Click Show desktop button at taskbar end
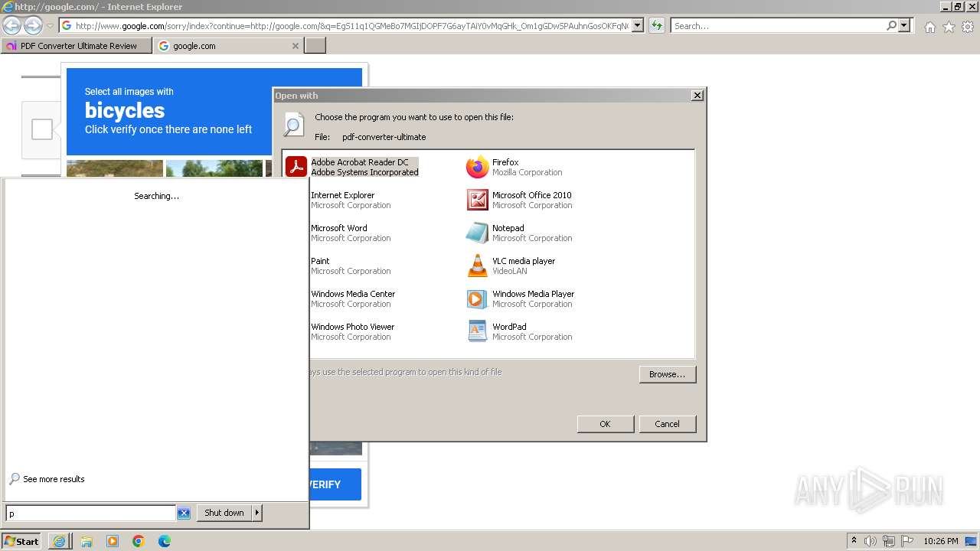This screenshot has width=980, height=551. coord(972,541)
